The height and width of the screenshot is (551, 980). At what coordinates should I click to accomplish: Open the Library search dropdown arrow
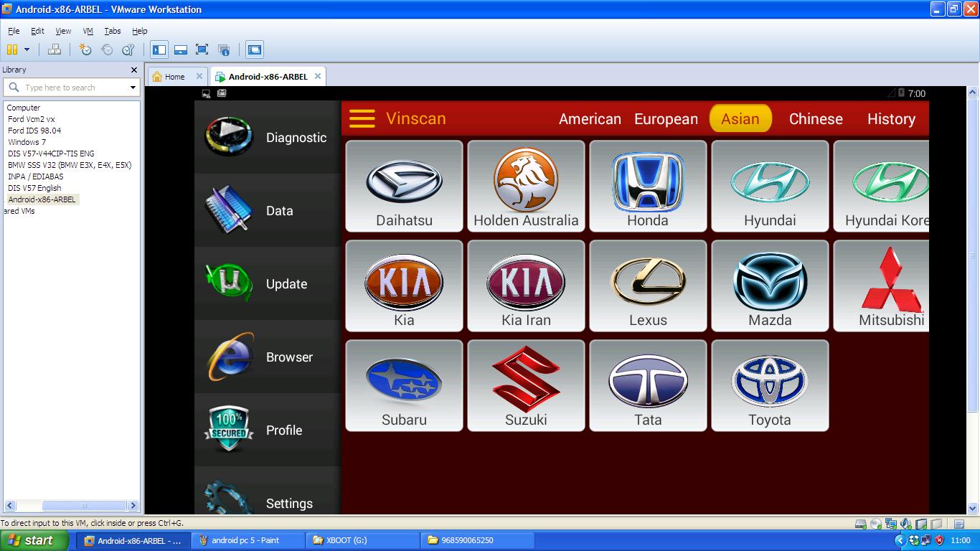(x=132, y=87)
